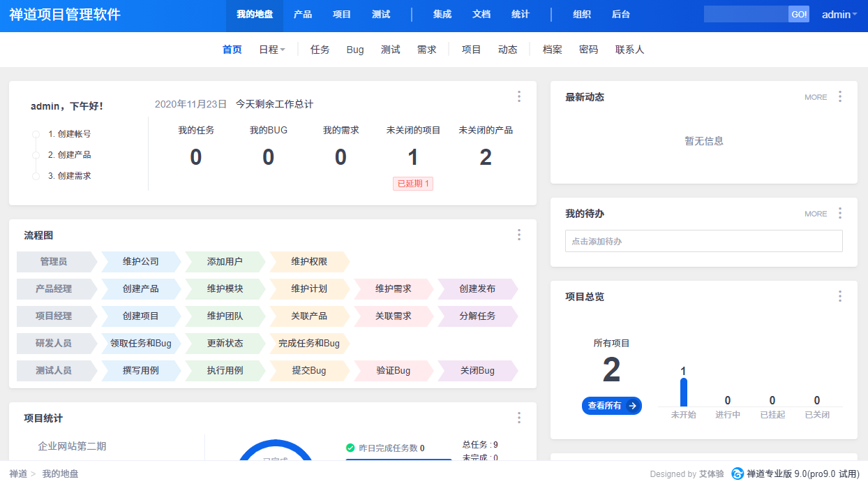The image size is (868, 484).
Task: Click 分解任务 flowchart step
Action: [x=477, y=316]
